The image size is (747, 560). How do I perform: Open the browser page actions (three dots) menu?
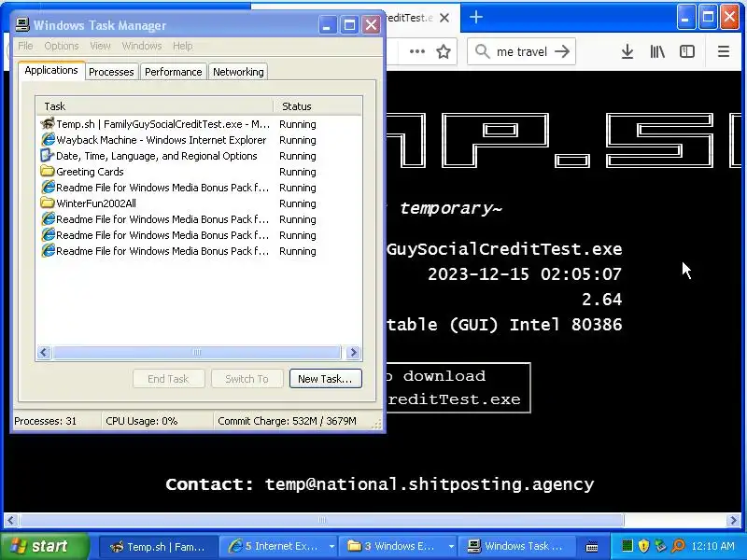coord(416,51)
